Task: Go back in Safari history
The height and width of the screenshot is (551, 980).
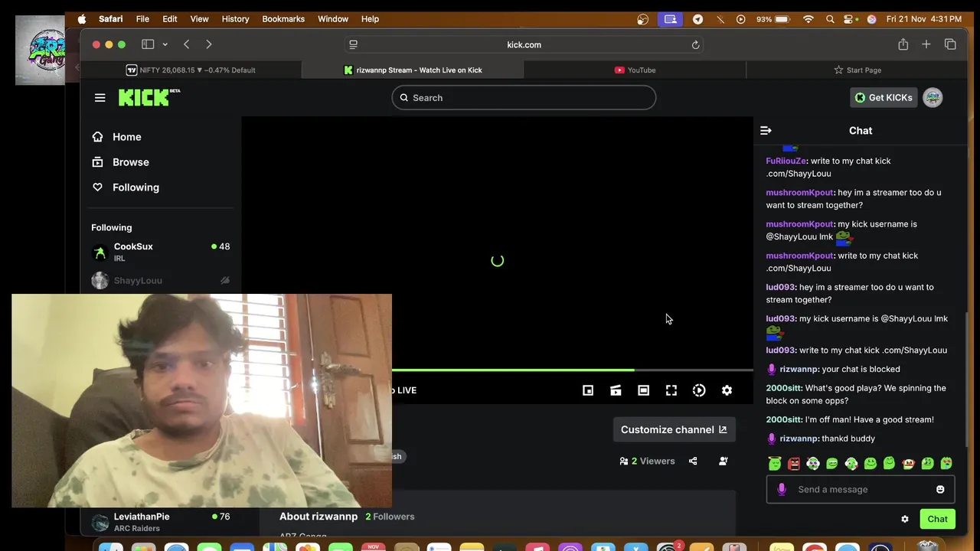Action: (187, 44)
